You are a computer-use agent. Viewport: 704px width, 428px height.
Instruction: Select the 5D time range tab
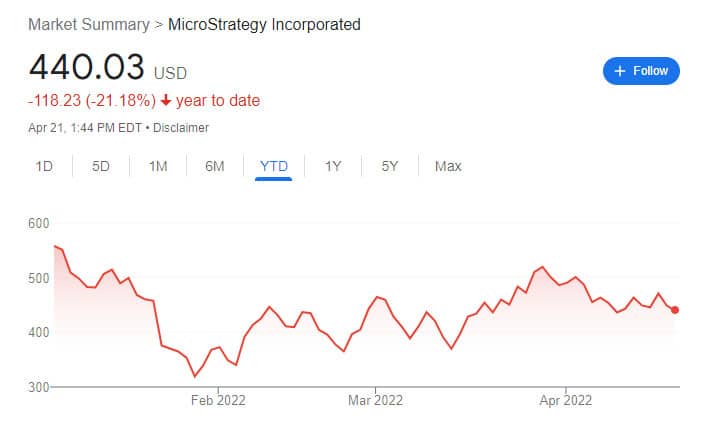[101, 166]
